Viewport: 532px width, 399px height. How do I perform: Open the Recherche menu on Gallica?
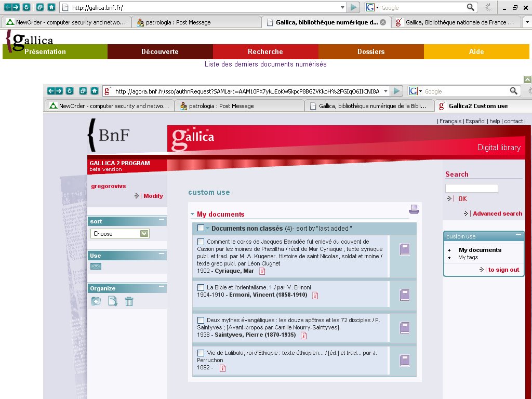[x=265, y=51]
